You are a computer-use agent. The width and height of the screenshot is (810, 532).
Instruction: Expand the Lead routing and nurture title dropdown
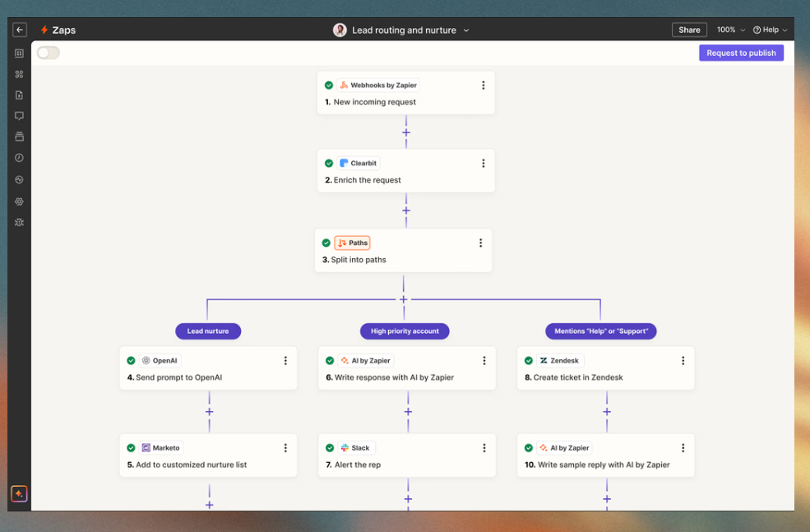466,30
